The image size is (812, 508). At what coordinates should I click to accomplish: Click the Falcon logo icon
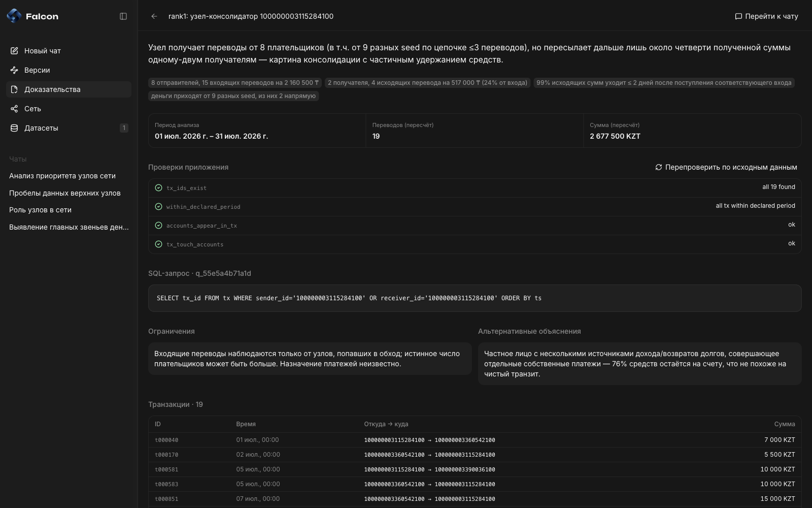[x=14, y=16]
